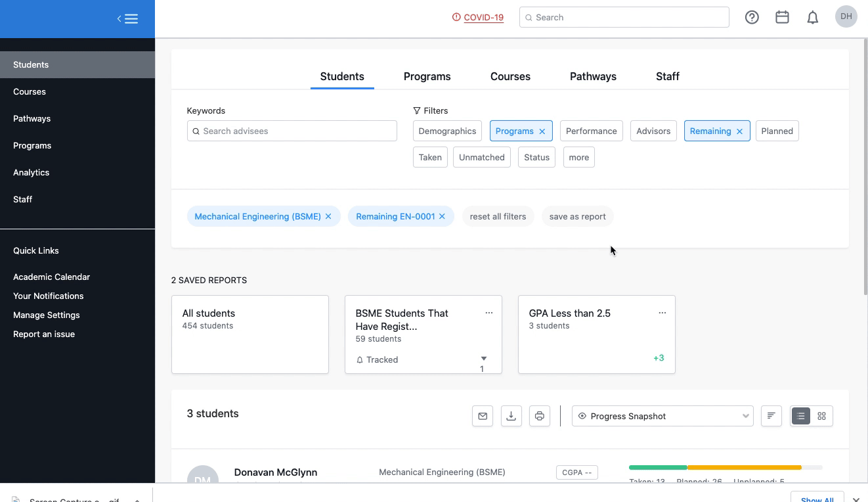The image size is (868, 502).
Task: Download the student list
Action: (x=511, y=416)
